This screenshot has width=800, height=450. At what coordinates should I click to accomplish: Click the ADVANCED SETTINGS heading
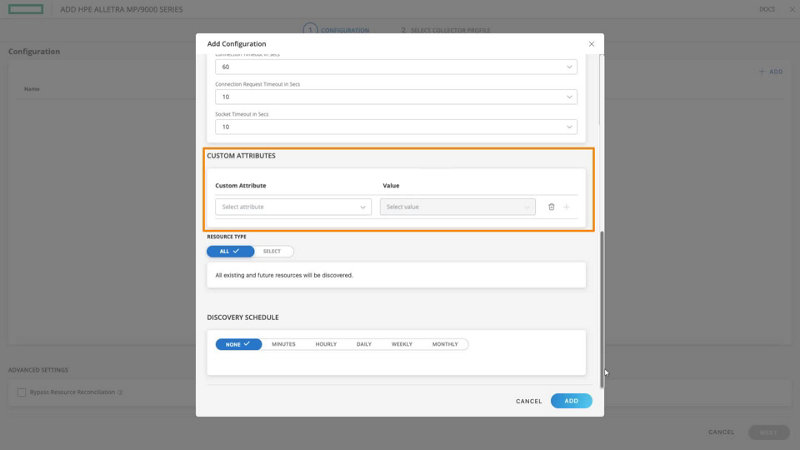pos(38,370)
